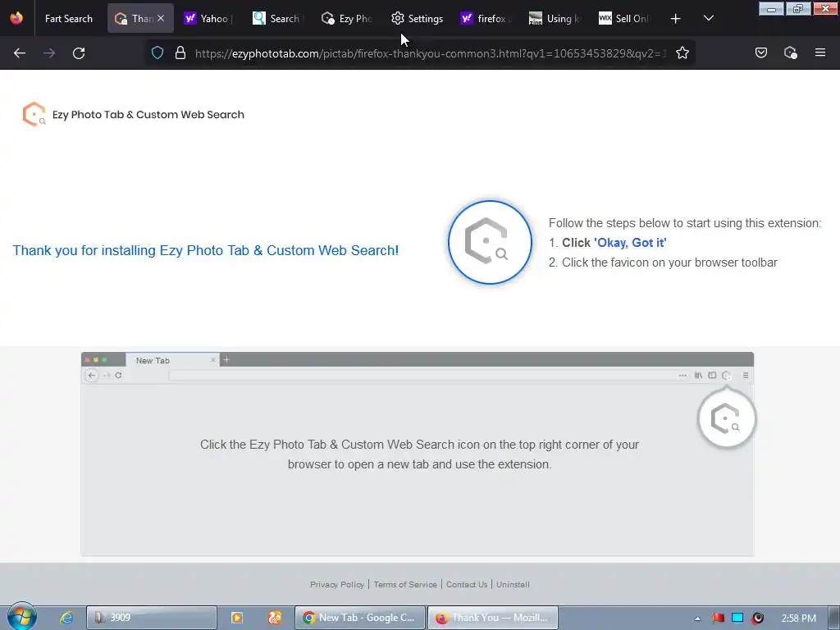Close the active Thank You tab

click(161, 18)
